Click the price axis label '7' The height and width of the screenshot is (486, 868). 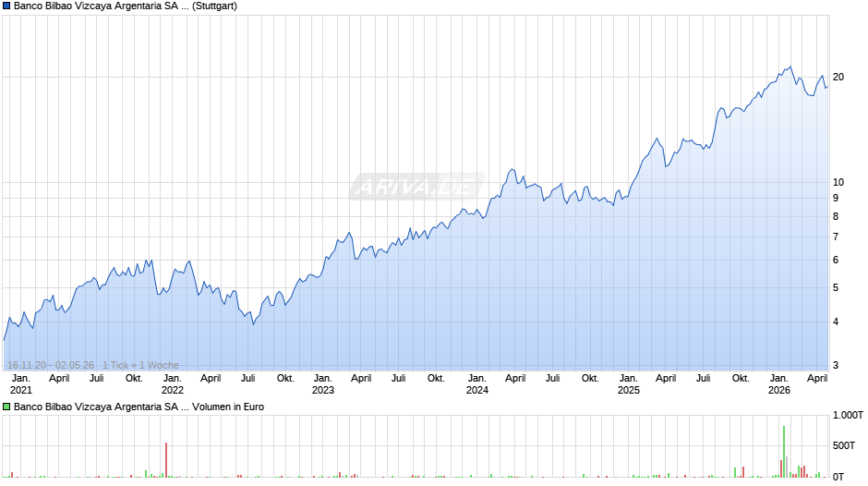click(x=836, y=237)
